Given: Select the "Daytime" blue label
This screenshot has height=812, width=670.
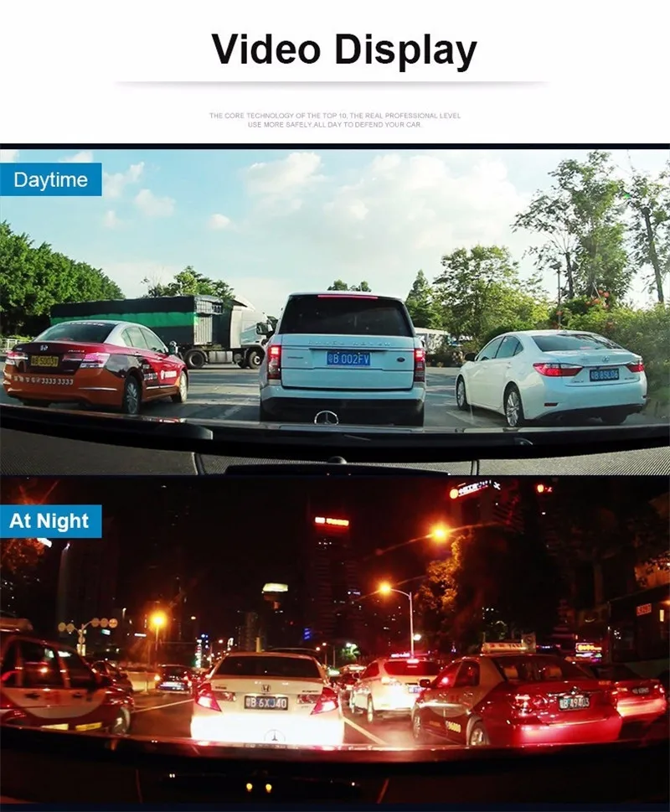Looking at the screenshot, I should pos(51,179).
